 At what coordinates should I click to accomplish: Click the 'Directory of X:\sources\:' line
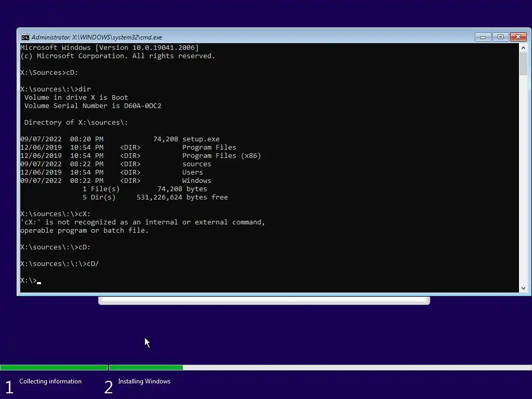76,123
